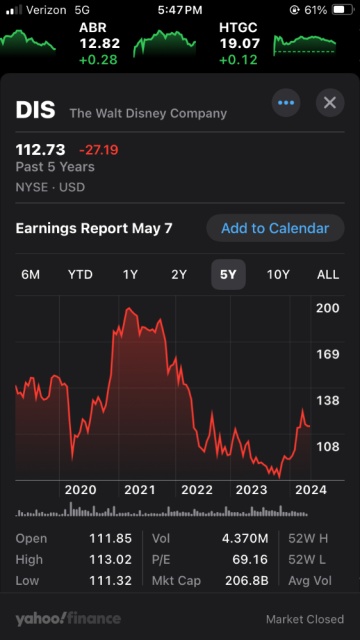Choose the 10Y chart range
The width and height of the screenshot is (360, 640).
(x=278, y=275)
